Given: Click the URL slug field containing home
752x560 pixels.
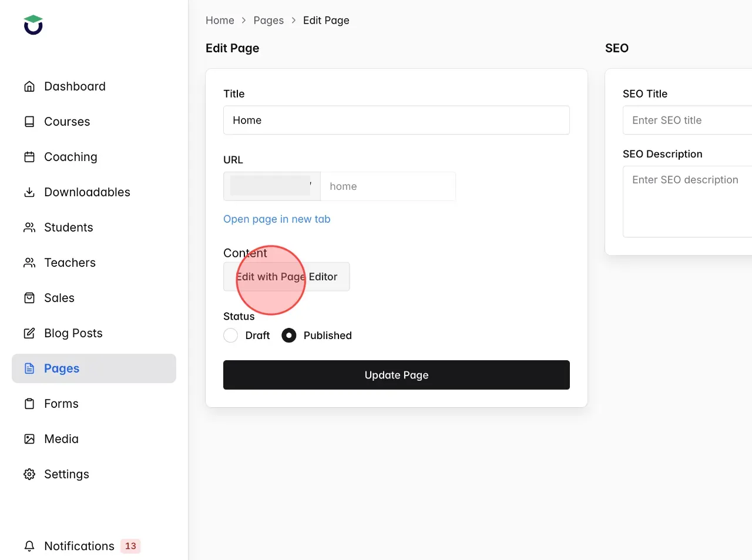Looking at the screenshot, I should [388, 186].
